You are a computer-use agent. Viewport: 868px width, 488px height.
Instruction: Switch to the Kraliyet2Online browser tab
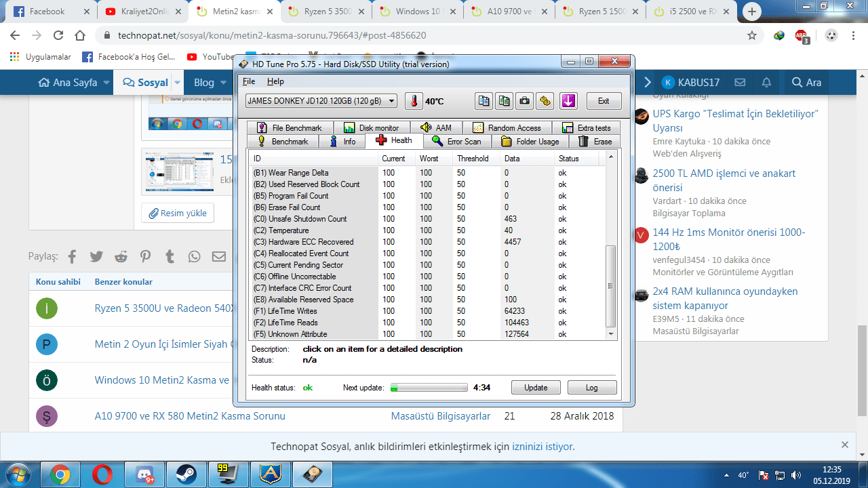[x=142, y=12]
